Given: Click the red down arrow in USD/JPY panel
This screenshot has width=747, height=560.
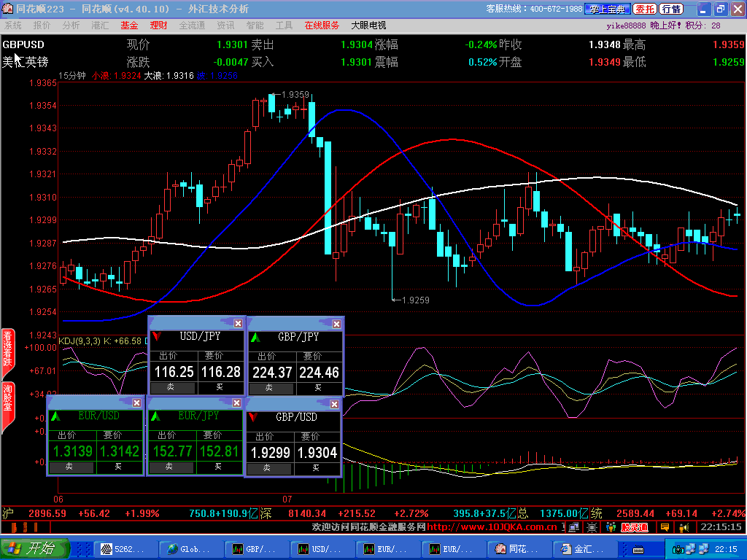Looking at the screenshot, I should click(x=156, y=336).
